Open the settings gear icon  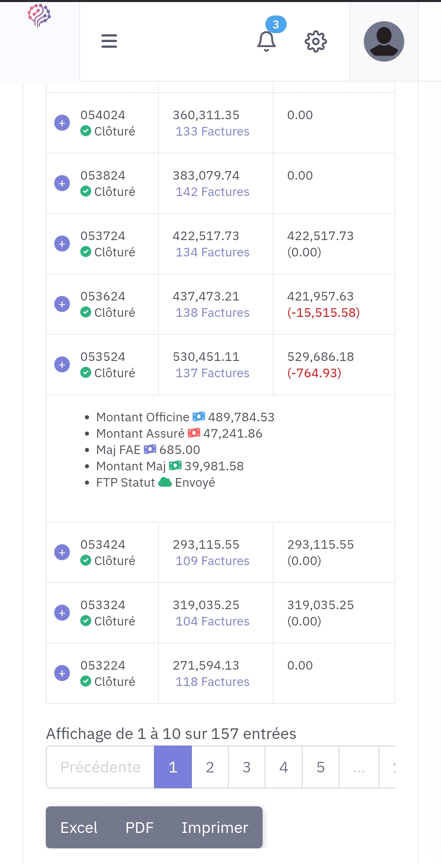click(316, 41)
